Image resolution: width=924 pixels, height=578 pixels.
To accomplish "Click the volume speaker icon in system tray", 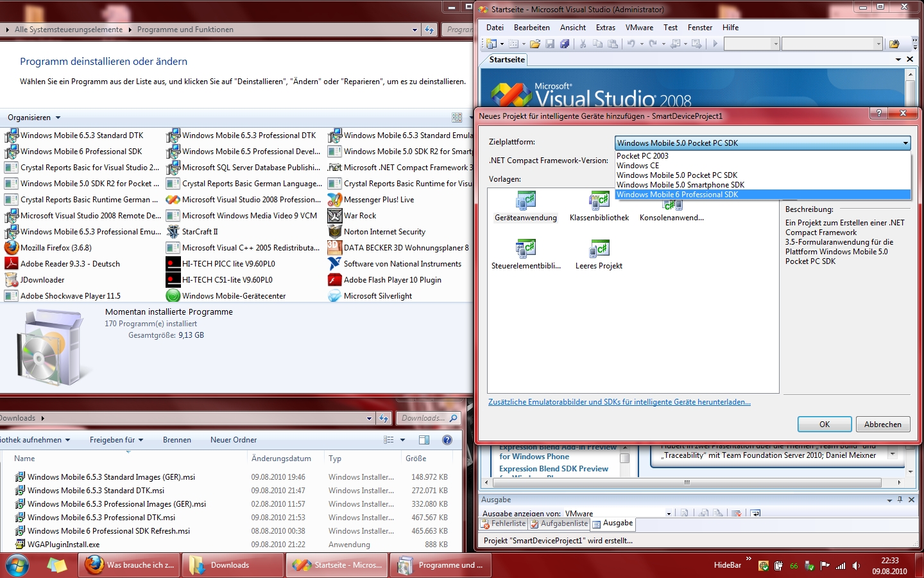I will [x=857, y=566].
